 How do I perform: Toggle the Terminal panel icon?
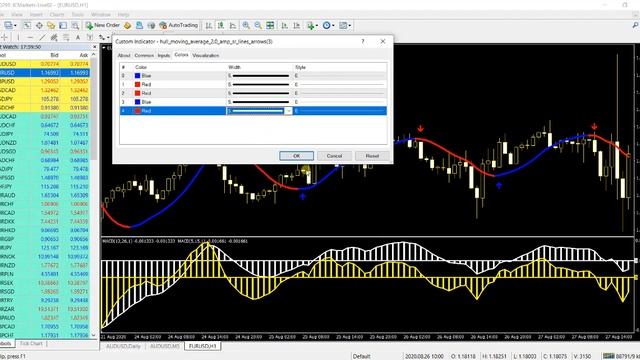coord(63,25)
